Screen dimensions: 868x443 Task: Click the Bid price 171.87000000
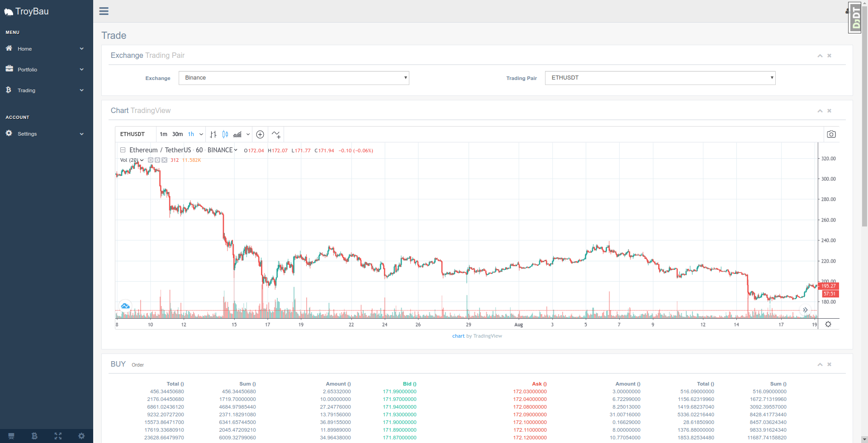[x=399, y=438]
